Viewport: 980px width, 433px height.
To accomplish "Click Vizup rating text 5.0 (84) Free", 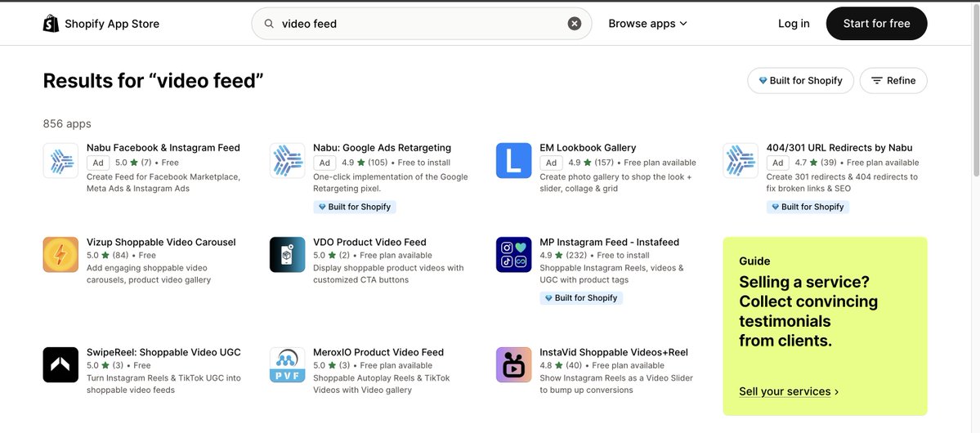I will (121, 255).
